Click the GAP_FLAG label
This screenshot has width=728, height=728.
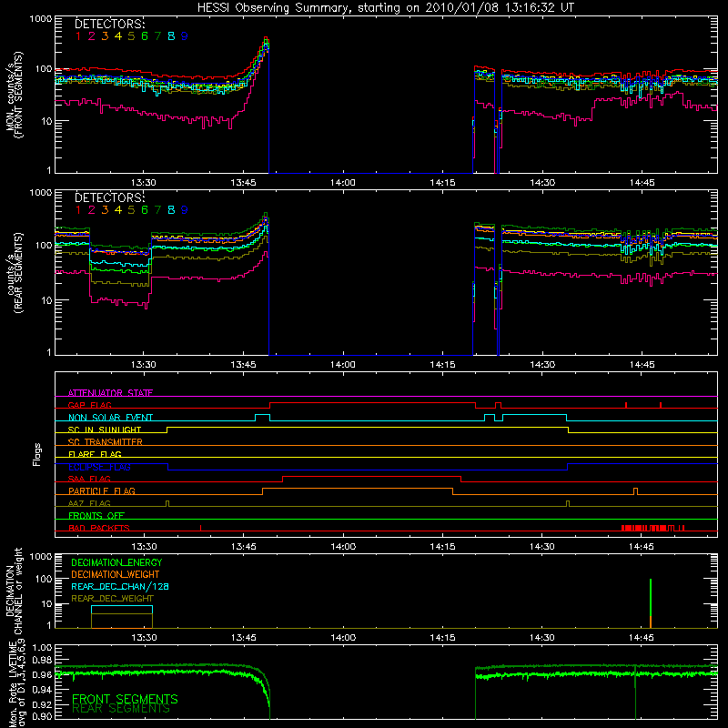click(x=89, y=405)
